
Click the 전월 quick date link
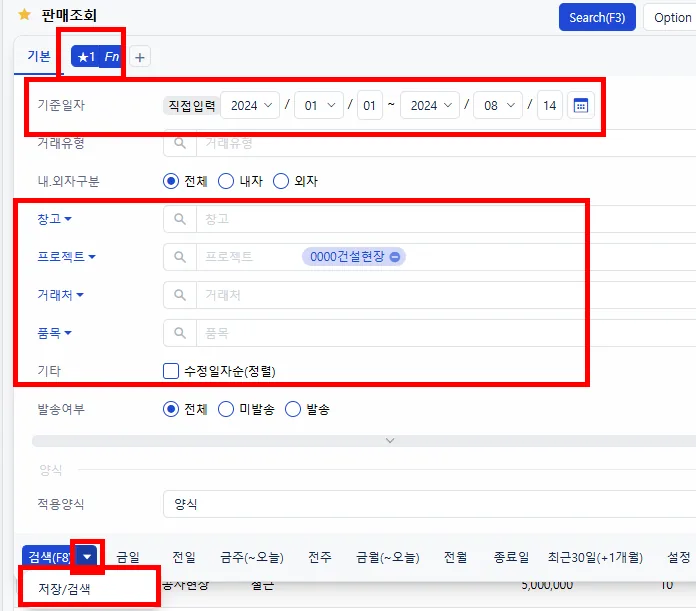point(455,557)
